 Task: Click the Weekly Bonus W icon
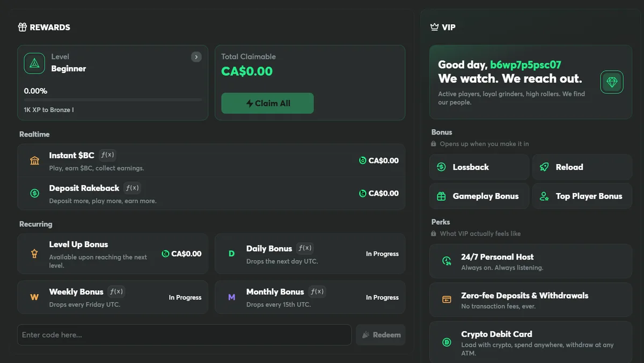(34, 297)
